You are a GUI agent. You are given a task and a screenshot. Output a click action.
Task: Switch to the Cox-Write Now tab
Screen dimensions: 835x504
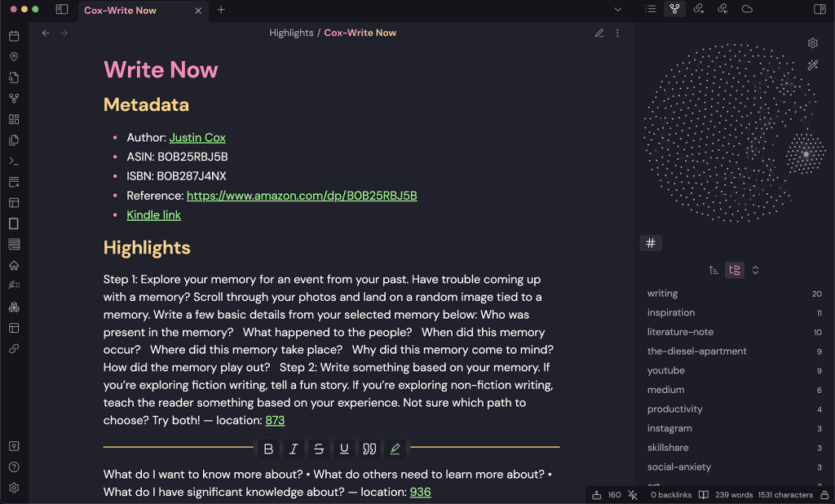coord(122,11)
